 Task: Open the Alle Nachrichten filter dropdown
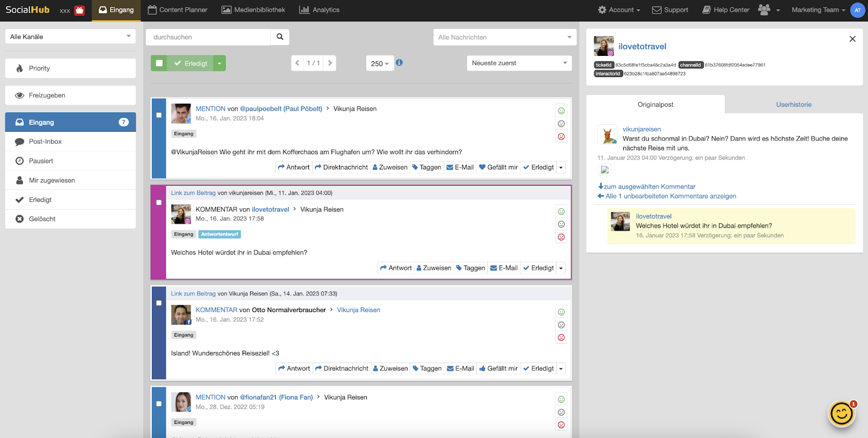tap(505, 37)
